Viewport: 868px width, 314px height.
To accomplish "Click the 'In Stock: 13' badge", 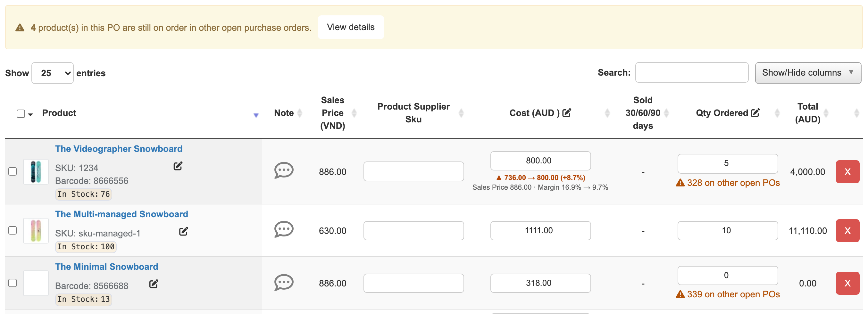I will tap(83, 299).
